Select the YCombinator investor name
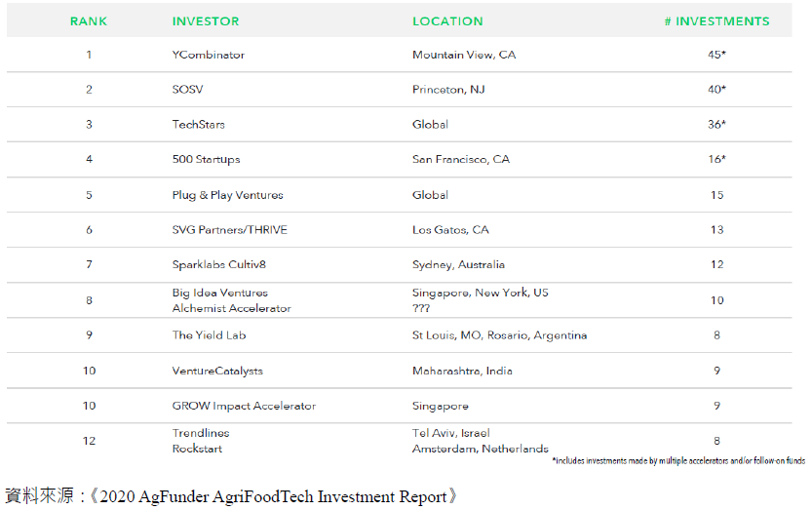 [x=209, y=55]
